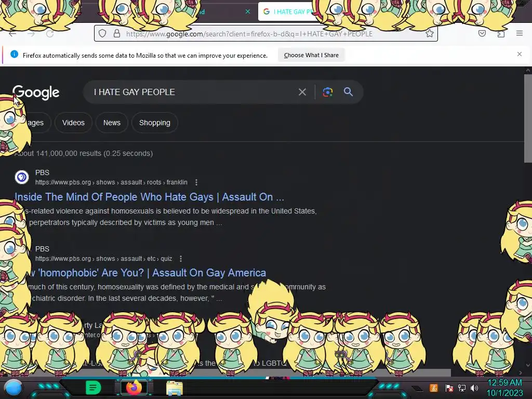This screenshot has width=532, height=399.
Task: Click the pbs.org quiz URL breadcrumb
Action: [x=103, y=259]
